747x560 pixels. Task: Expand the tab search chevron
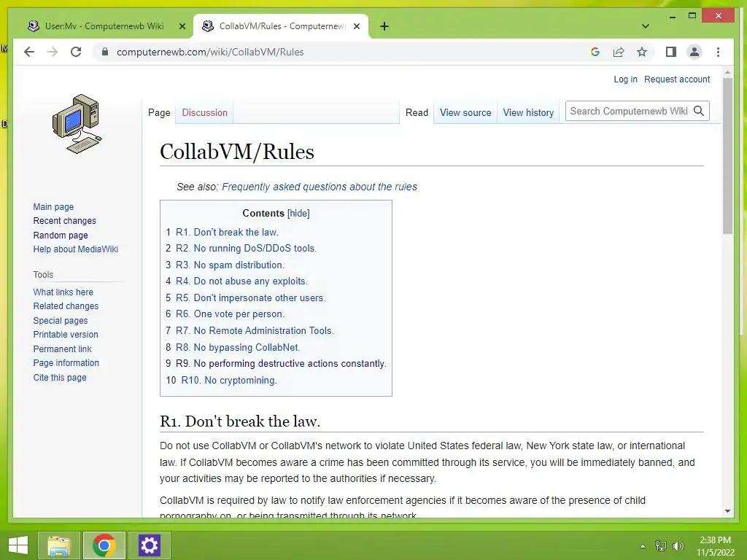coord(645,26)
